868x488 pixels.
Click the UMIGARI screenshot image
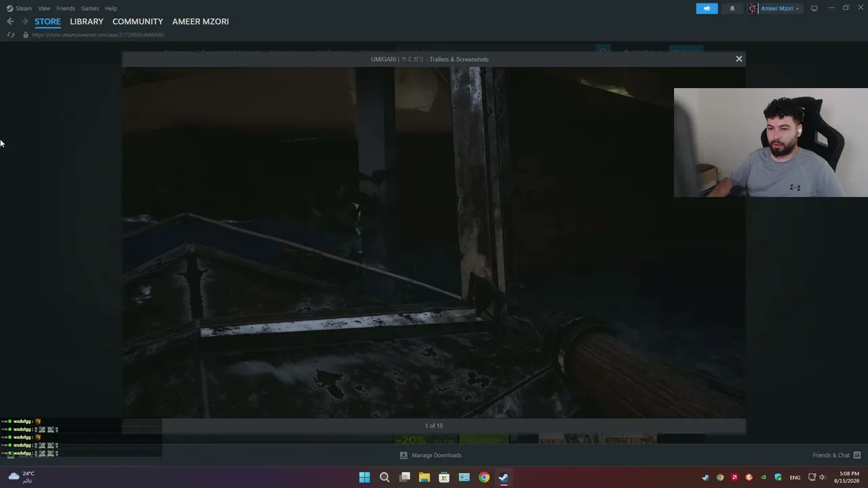tap(434, 242)
